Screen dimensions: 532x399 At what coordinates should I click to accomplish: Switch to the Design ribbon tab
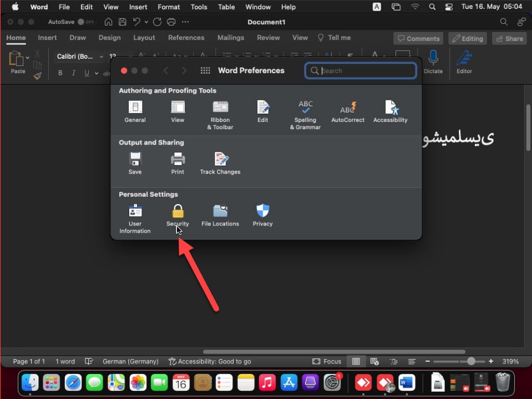(x=110, y=38)
